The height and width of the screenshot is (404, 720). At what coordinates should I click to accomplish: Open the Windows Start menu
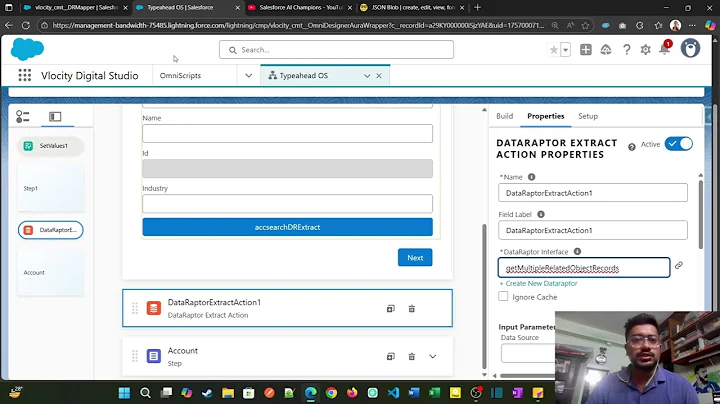[124, 393]
